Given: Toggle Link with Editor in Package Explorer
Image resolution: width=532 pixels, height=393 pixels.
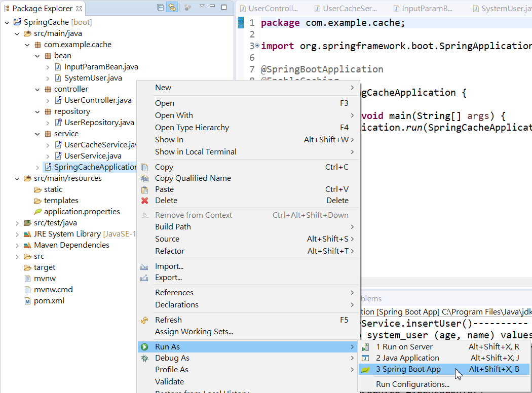Looking at the screenshot, I should pyautogui.click(x=172, y=7).
